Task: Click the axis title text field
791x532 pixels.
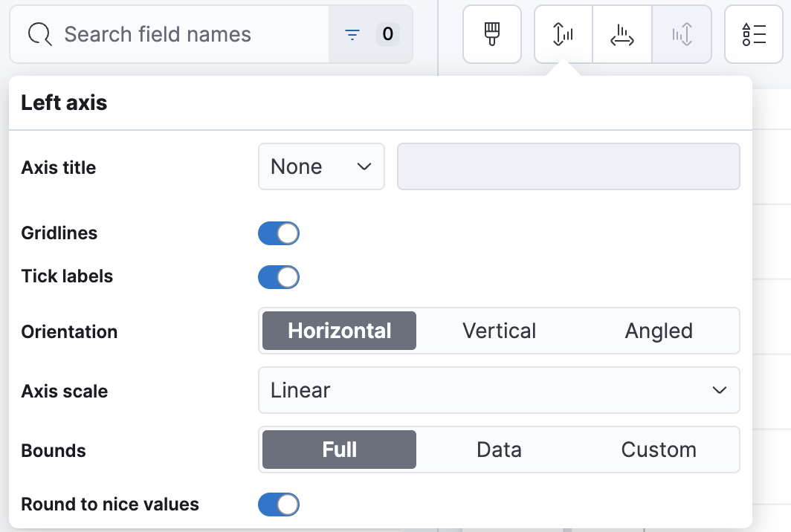Action: (x=569, y=166)
